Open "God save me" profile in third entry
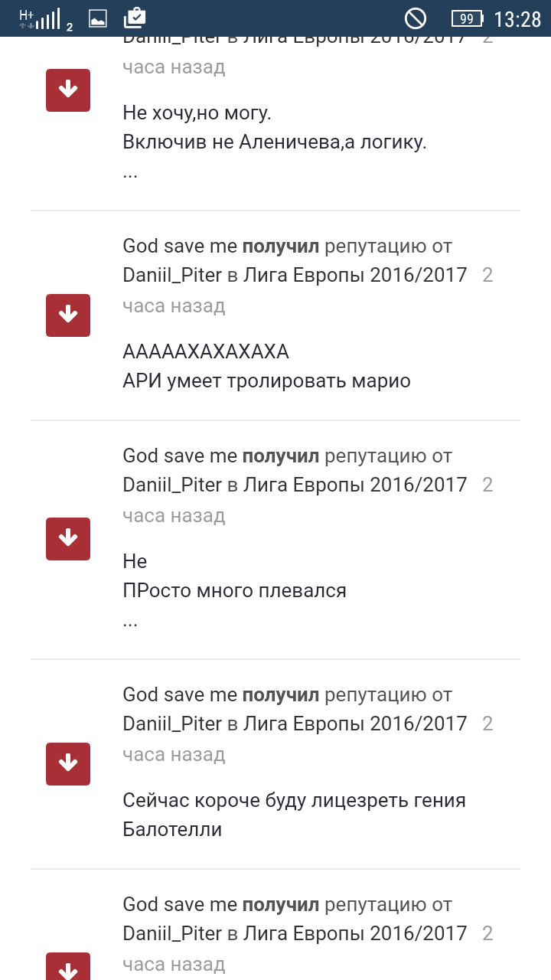The height and width of the screenshot is (980, 551). tap(180, 456)
